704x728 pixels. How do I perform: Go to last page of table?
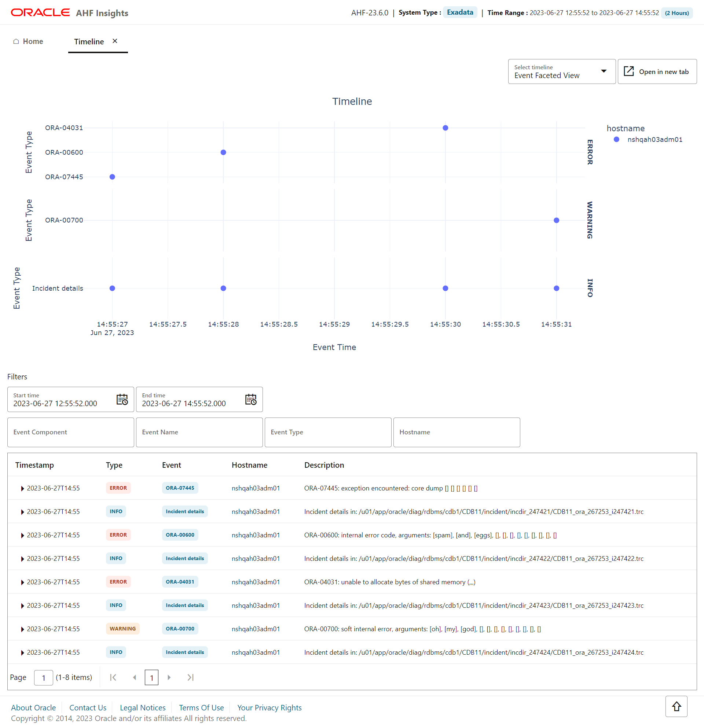[190, 677]
